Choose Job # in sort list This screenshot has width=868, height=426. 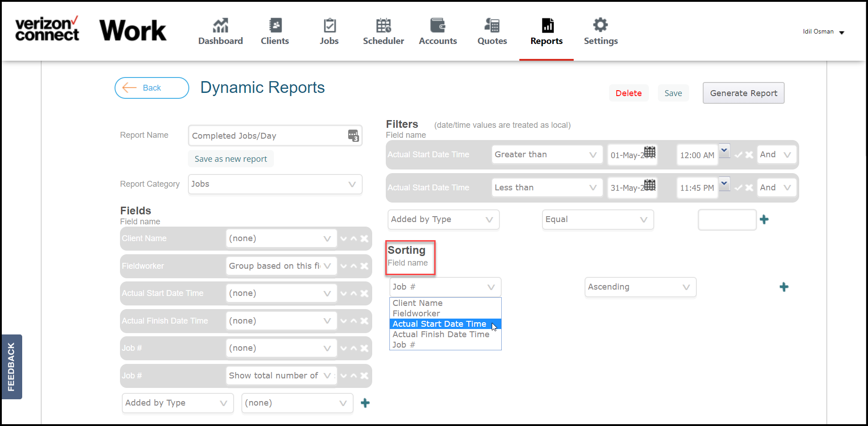pyautogui.click(x=446, y=345)
